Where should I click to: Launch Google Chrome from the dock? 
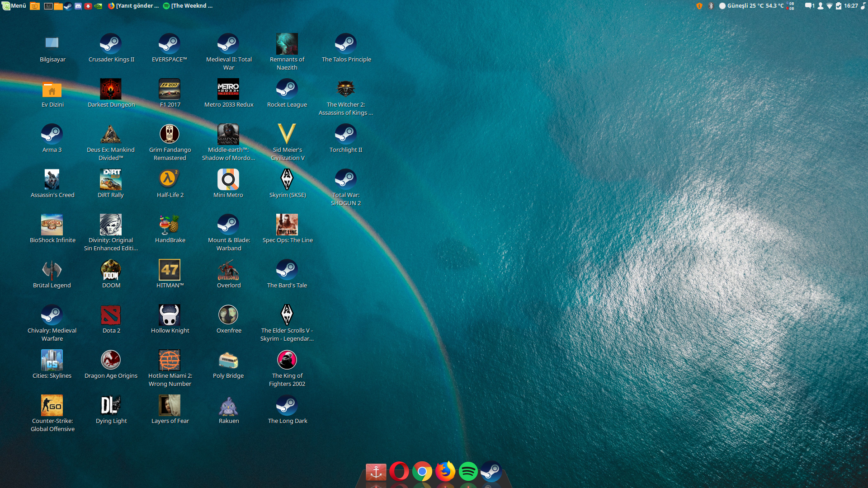coord(422,472)
